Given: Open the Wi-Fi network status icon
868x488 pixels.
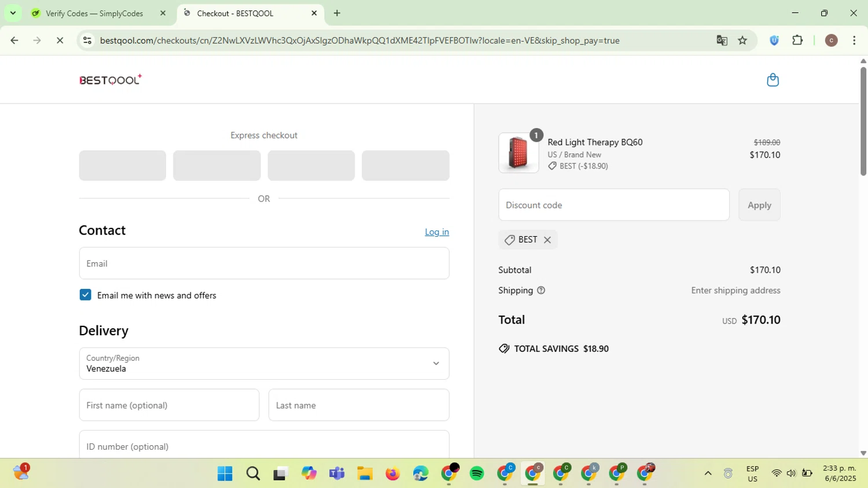Looking at the screenshot, I should 777,474.
